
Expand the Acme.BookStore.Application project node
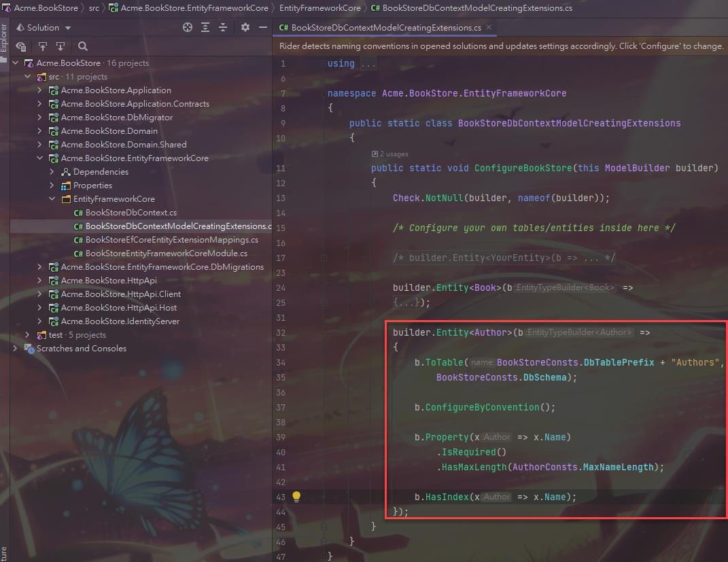[39, 90]
